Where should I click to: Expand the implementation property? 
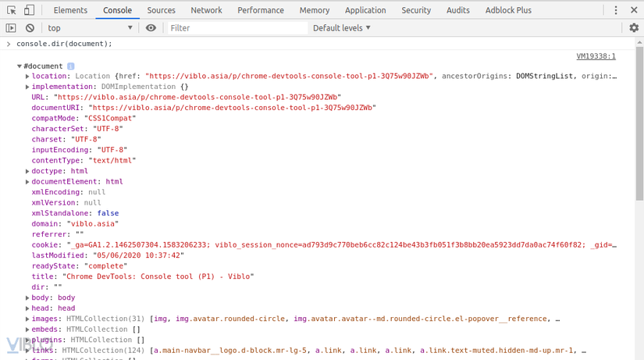[27, 87]
